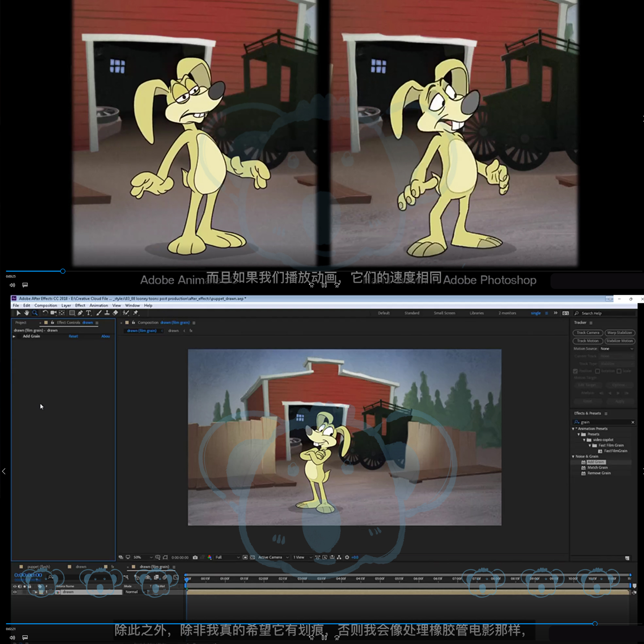Click the show channel color icon
Image resolution: width=644 pixels, height=644 pixels.
tap(209, 557)
